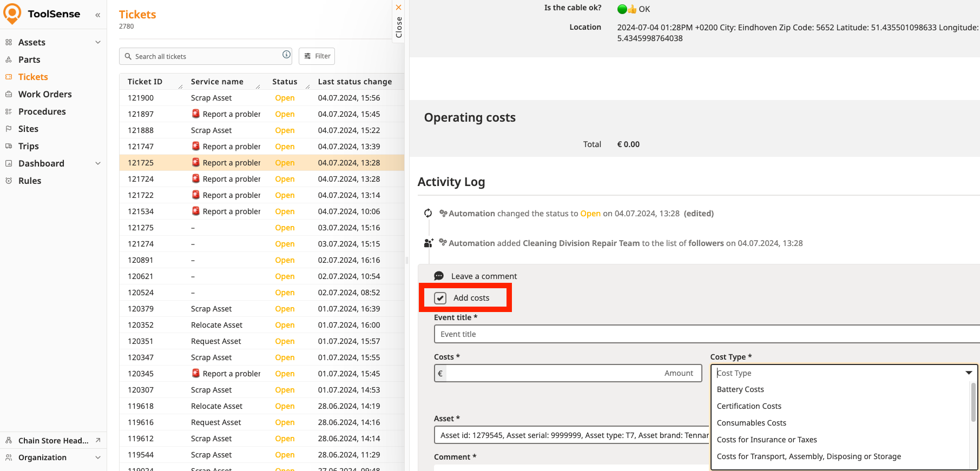This screenshot has width=980, height=471.
Task: Sort by Status column header
Action: pyautogui.click(x=285, y=82)
